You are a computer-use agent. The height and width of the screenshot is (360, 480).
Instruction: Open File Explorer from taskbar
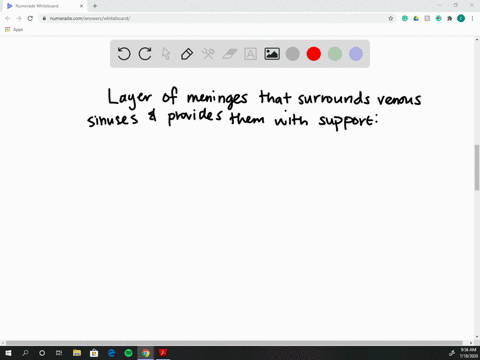[77, 353]
